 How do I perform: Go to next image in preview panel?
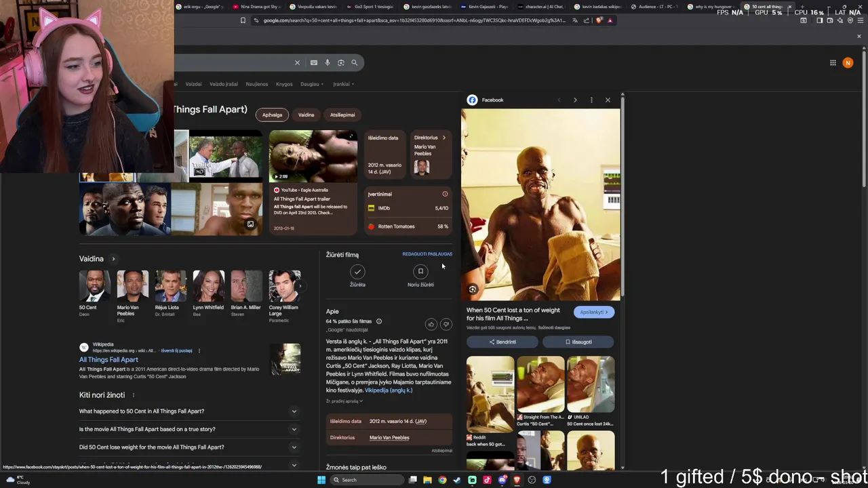click(x=575, y=100)
